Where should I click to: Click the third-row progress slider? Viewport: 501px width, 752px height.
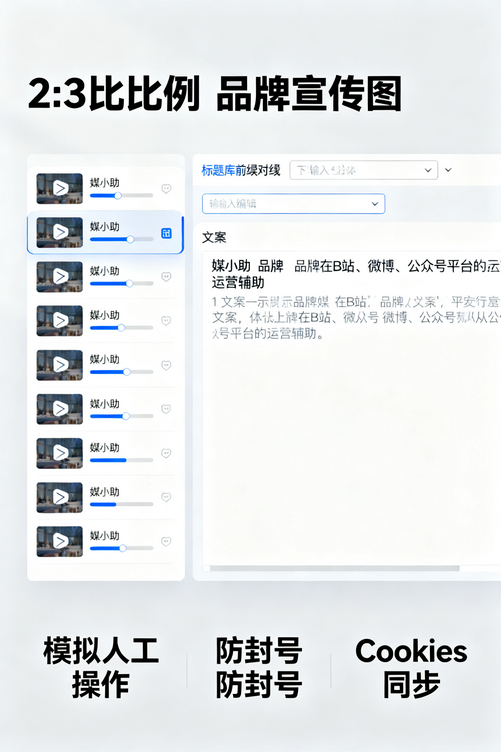click(x=121, y=283)
